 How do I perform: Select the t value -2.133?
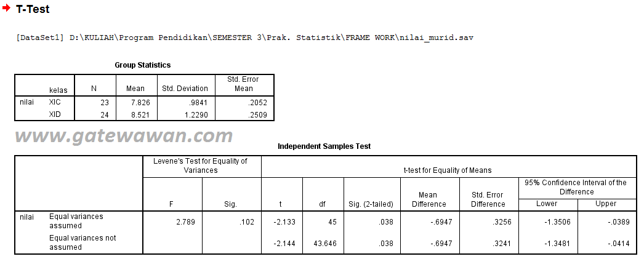click(x=284, y=222)
